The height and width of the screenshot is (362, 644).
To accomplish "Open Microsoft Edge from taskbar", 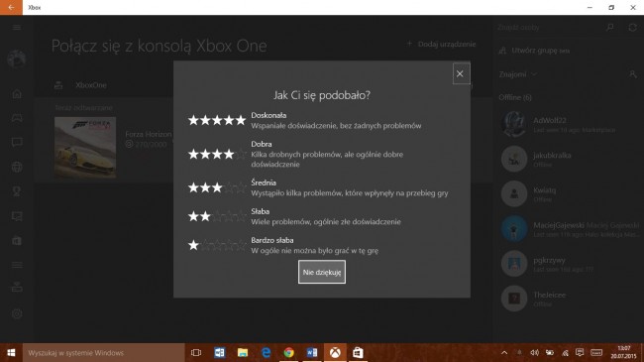I will [x=266, y=353].
